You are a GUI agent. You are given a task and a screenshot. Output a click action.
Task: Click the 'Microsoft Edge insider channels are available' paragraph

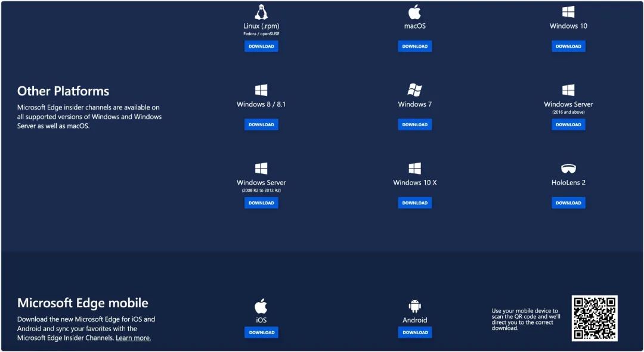click(89, 117)
